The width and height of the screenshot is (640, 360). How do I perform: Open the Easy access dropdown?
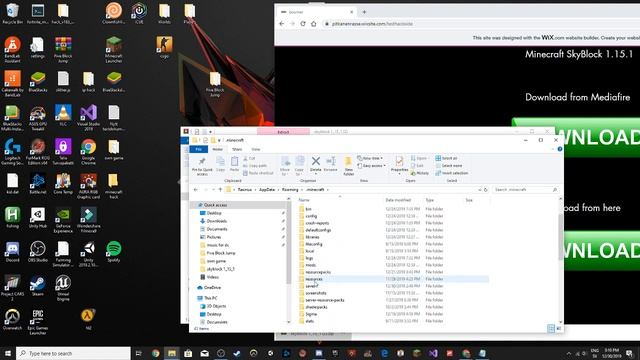(371, 166)
